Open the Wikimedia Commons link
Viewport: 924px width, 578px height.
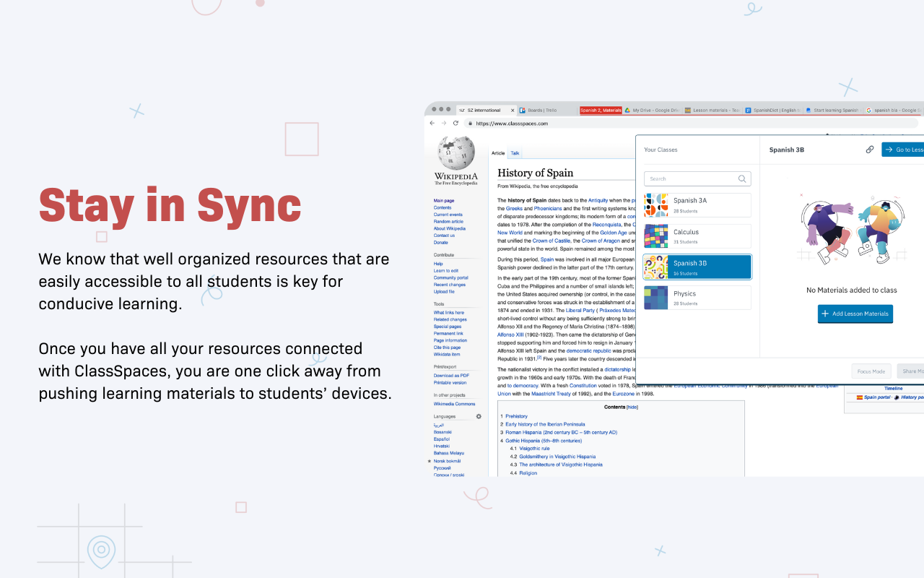click(x=455, y=404)
